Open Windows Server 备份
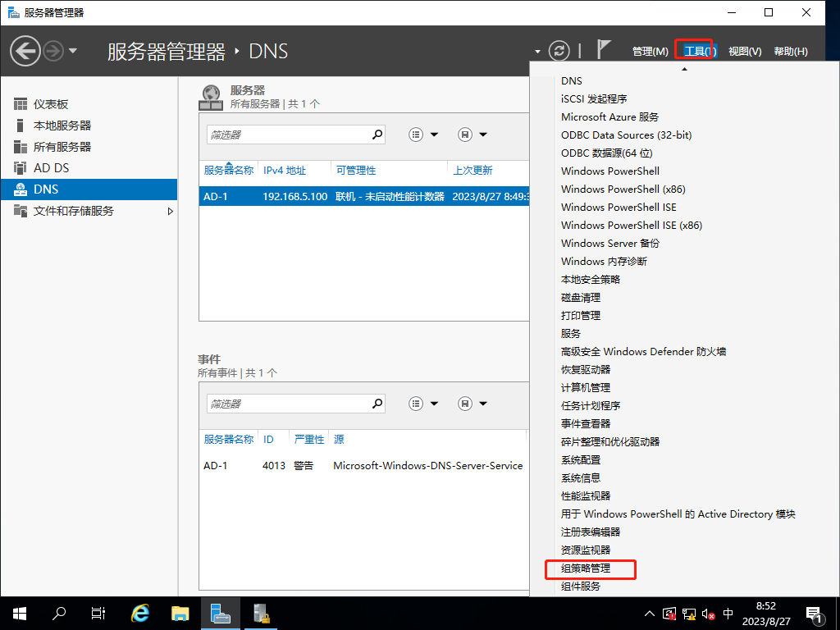This screenshot has height=630, width=840. point(610,243)
